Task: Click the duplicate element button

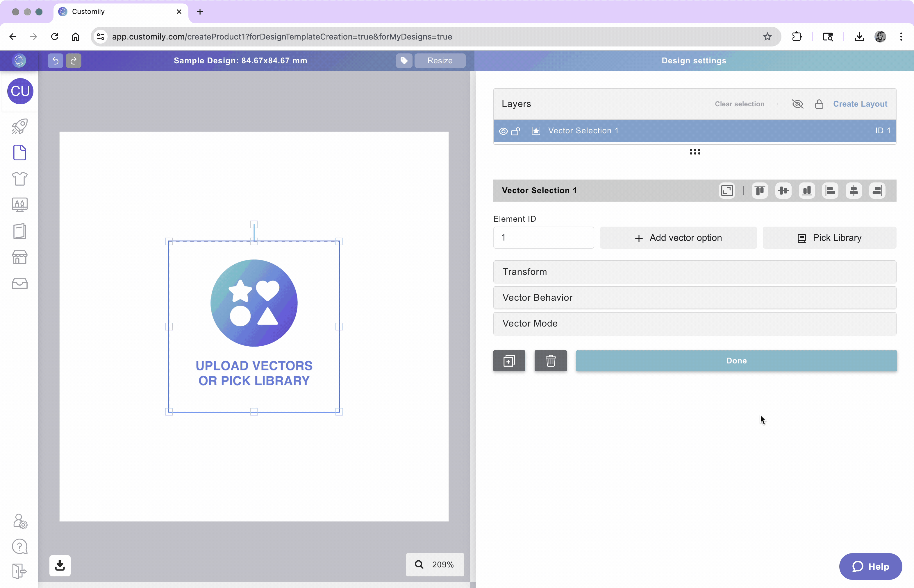Action: click(x=509, y=361)
